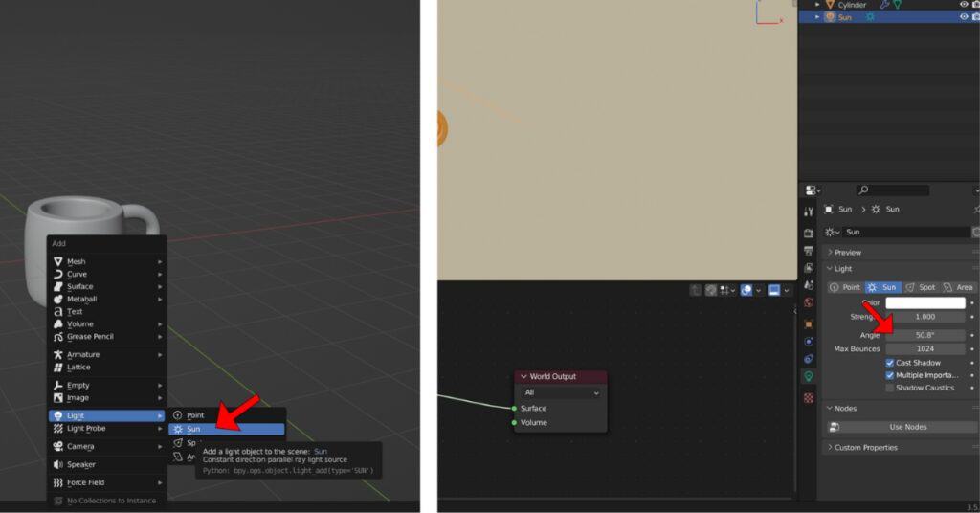
Task: Open the checkered Texture properties tab
Action: tap(809, 397)
